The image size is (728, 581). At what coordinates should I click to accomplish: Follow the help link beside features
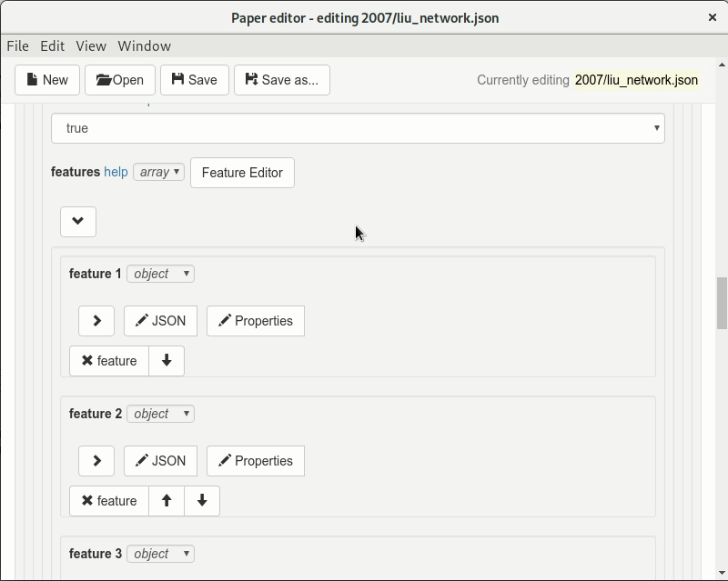click(x=116, y=172)
